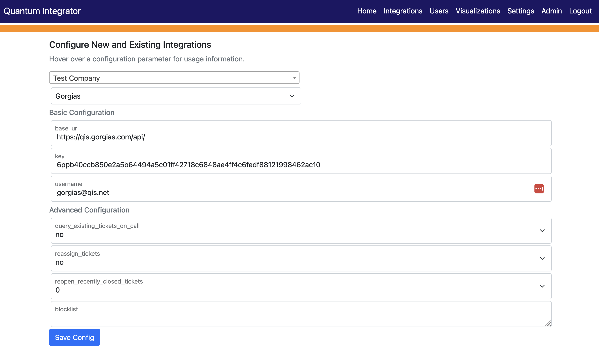Click the red password manager icon in the username field
This screenshot has height=364, width=599.
[539, 189]
